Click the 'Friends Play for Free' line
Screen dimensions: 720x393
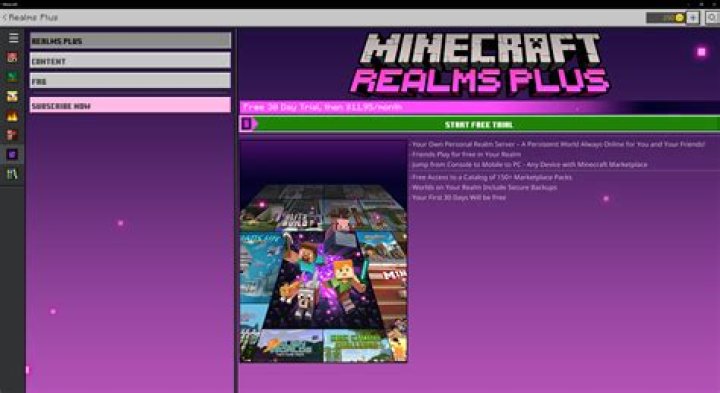(466, 154)
